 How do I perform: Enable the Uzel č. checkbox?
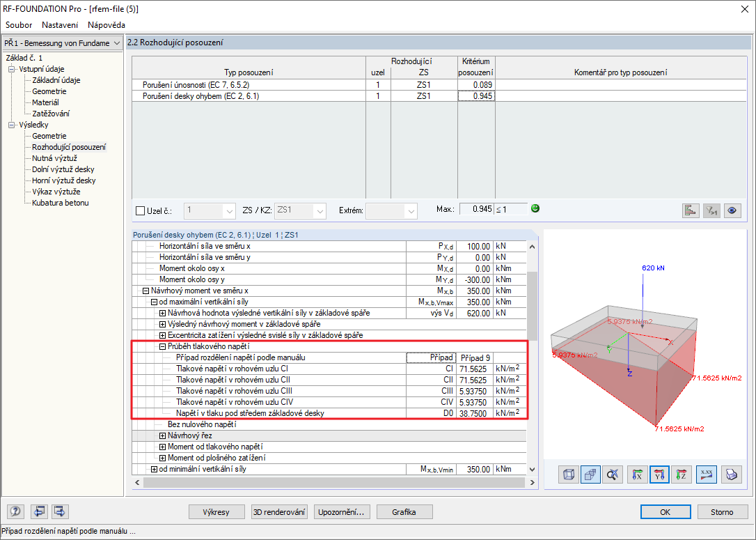tap(141, 211)
